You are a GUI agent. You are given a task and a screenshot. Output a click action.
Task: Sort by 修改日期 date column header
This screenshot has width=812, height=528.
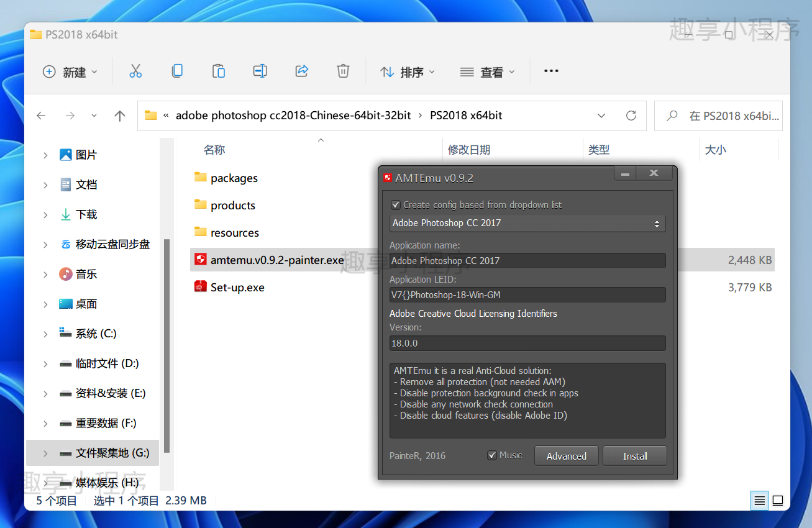[x=469, y=150]
